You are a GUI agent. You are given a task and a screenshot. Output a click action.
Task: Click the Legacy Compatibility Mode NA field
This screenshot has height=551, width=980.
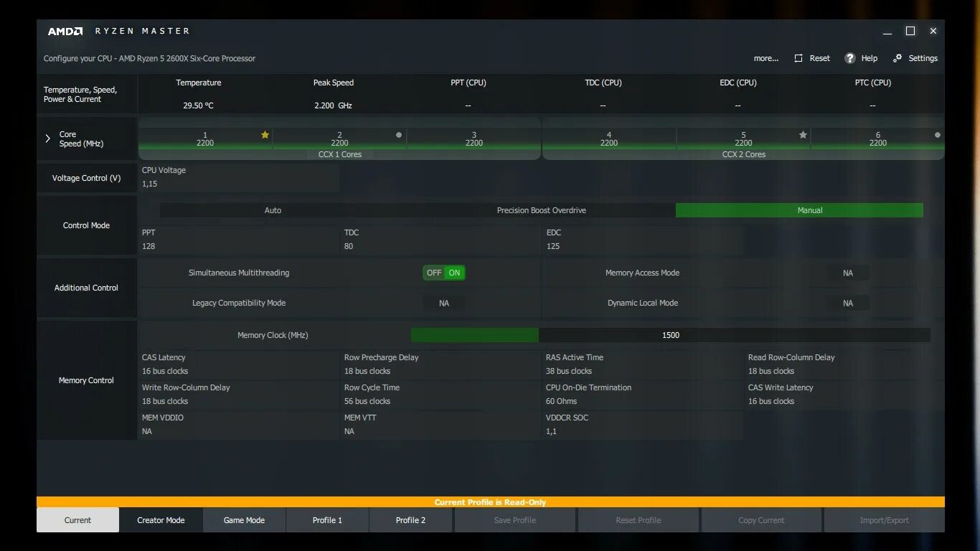444,303
